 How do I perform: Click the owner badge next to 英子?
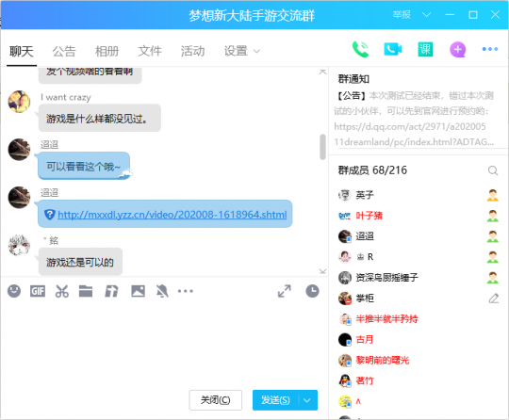[x=493, y=195]
